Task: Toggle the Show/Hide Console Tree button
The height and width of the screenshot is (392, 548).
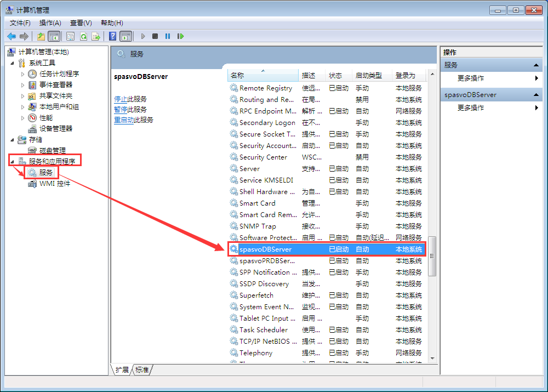Action: (x=54, y=36)
